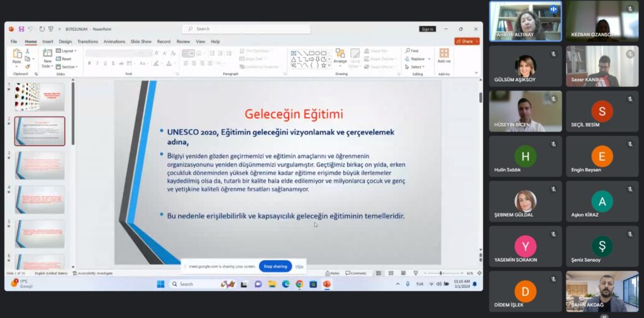Open the Select dropdown in Editing group
Image resolution: width=644 pixels, height=318 pixels.
pyautogui.click(x=416, y=67)
